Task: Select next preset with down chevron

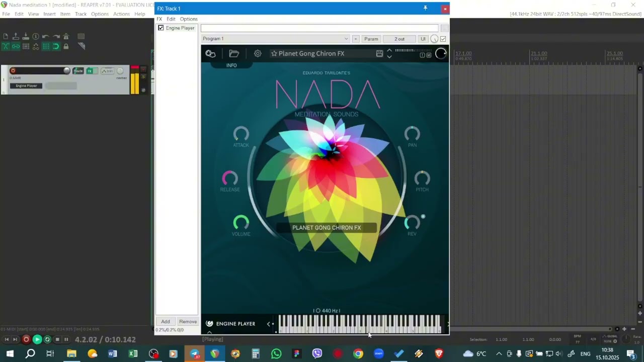Action: point(389,57)
